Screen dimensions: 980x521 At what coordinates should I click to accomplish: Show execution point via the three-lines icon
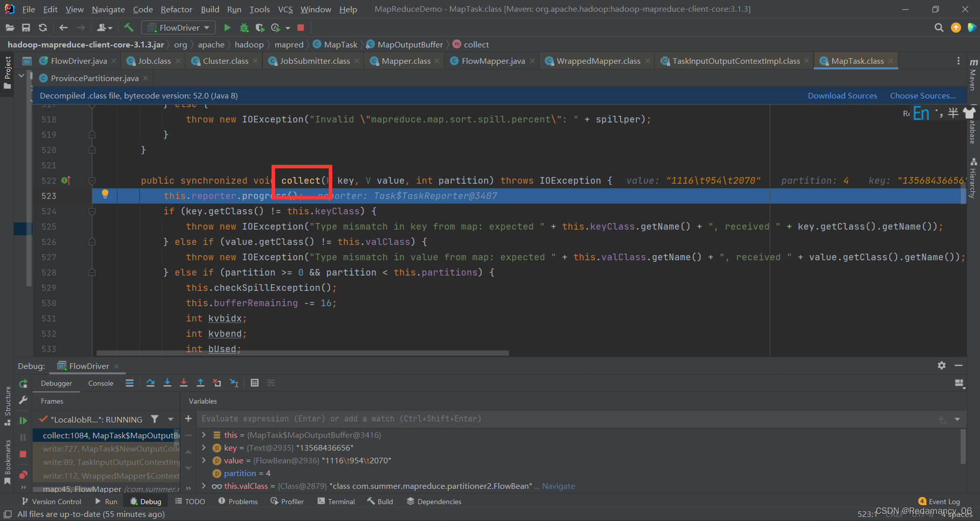(130, 383)
